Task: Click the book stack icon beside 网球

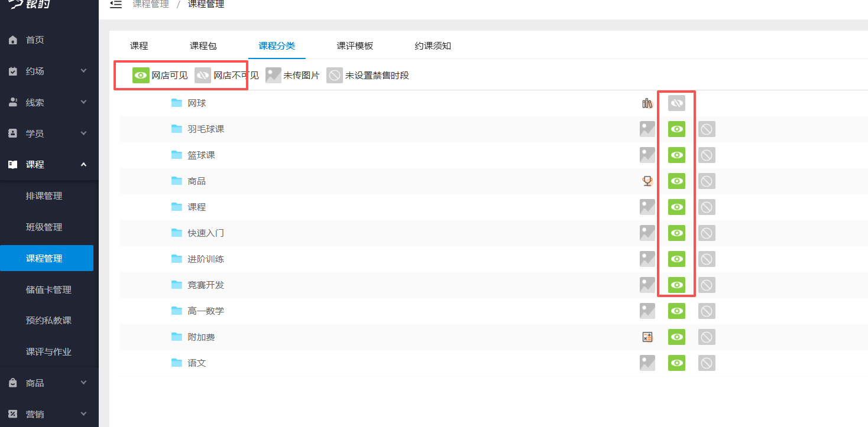Action: coord(647,103)
